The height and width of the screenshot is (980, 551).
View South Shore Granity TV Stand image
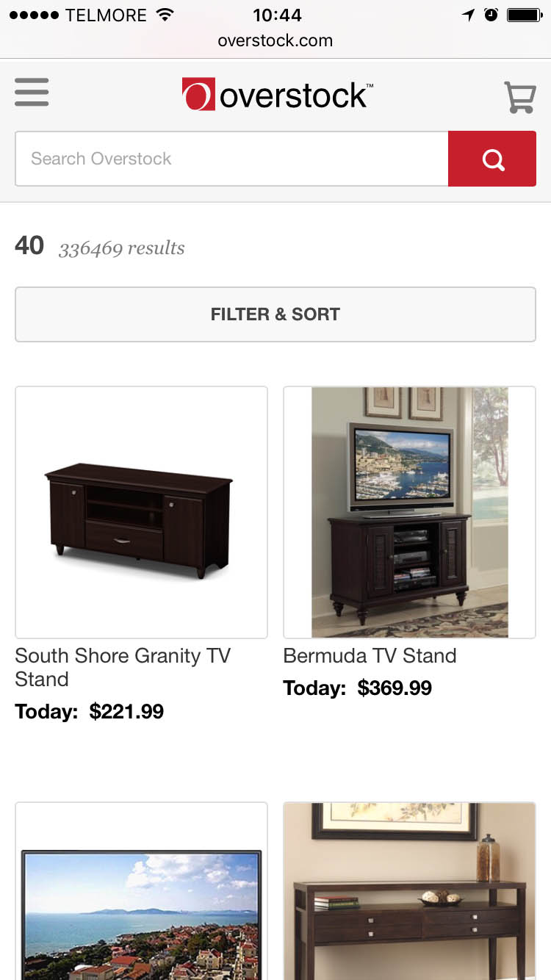(x=141, y=512)
